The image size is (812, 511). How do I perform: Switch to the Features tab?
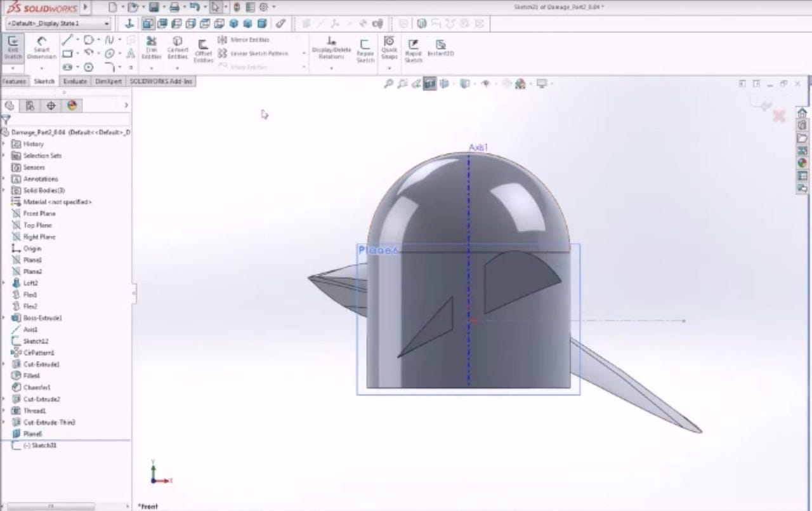(14, 81)
